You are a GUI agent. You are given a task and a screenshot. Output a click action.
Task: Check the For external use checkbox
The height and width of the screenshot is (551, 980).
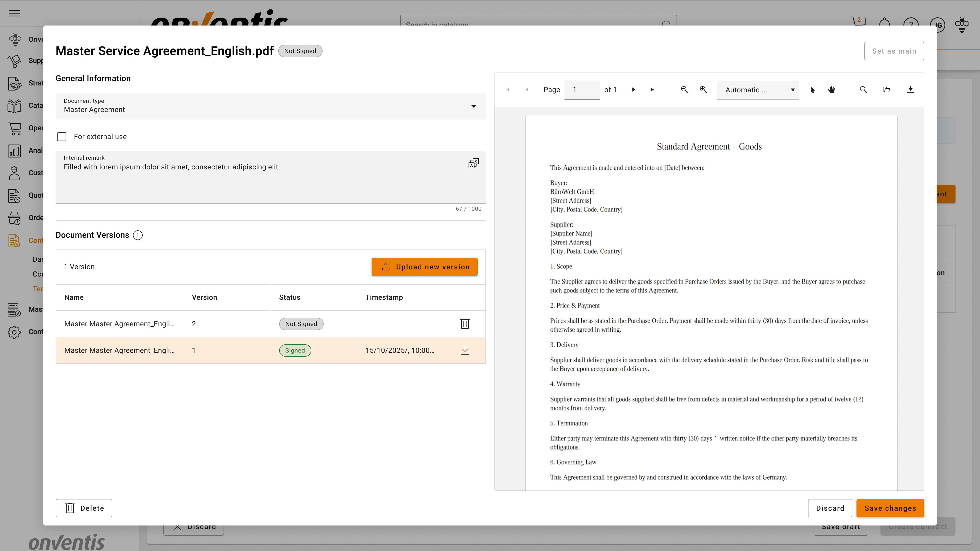click(x=62, y=136)
